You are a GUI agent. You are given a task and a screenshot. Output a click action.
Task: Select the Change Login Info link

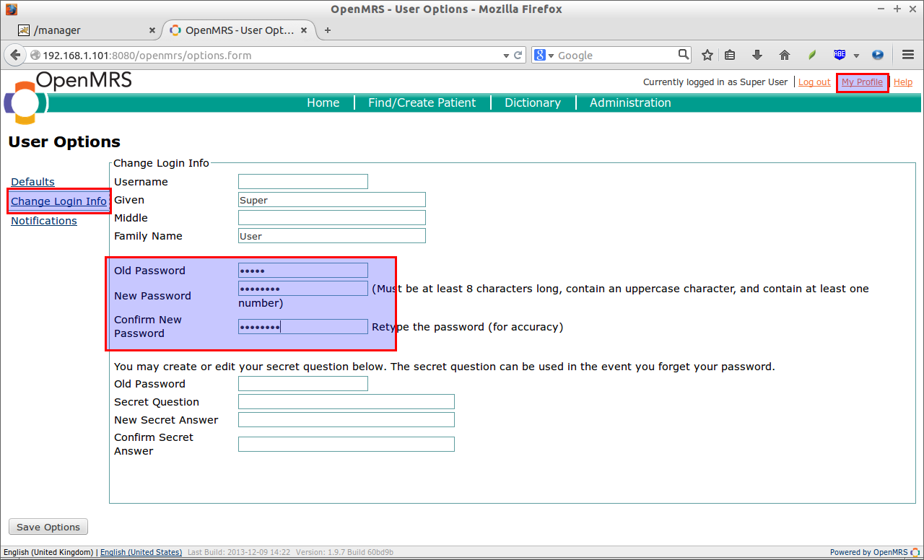pyautogui.click(x=58, y=201)
